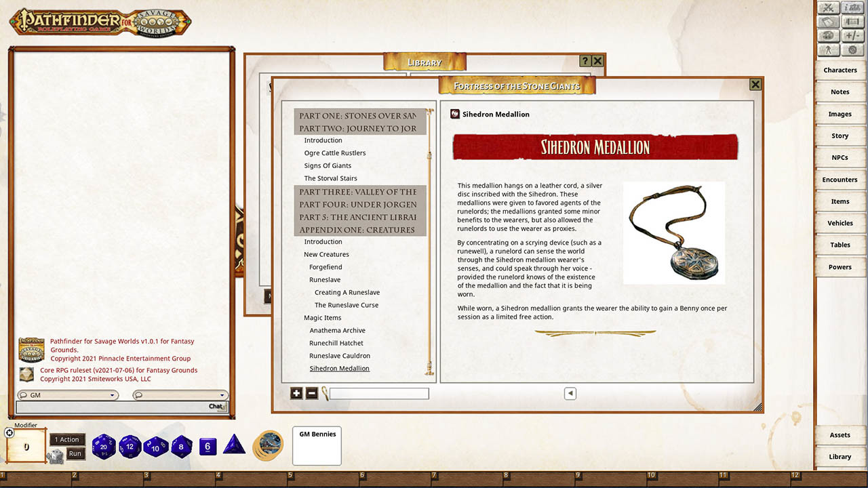Roll the blue d12 die
The height and width of the screenshot is (488, 868).
(x=131, y=447)
